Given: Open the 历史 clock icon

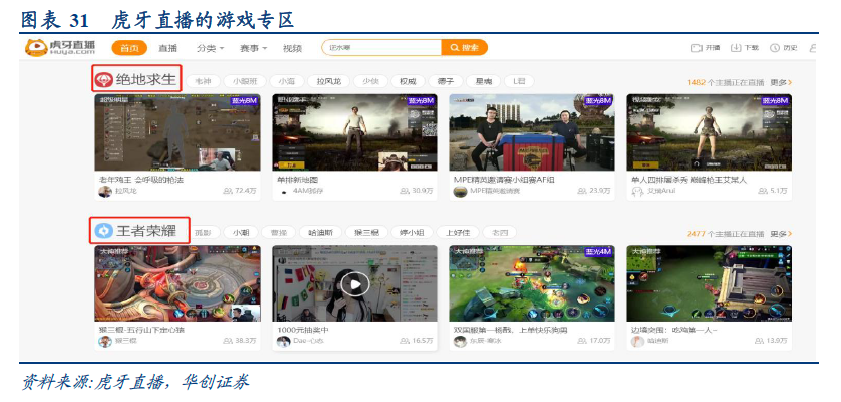Looking at the screenshot, I should (775, 48).
